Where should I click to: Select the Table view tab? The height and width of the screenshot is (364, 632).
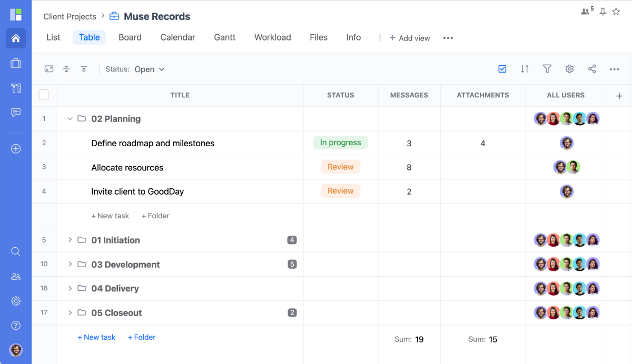[x=90, y=37]
